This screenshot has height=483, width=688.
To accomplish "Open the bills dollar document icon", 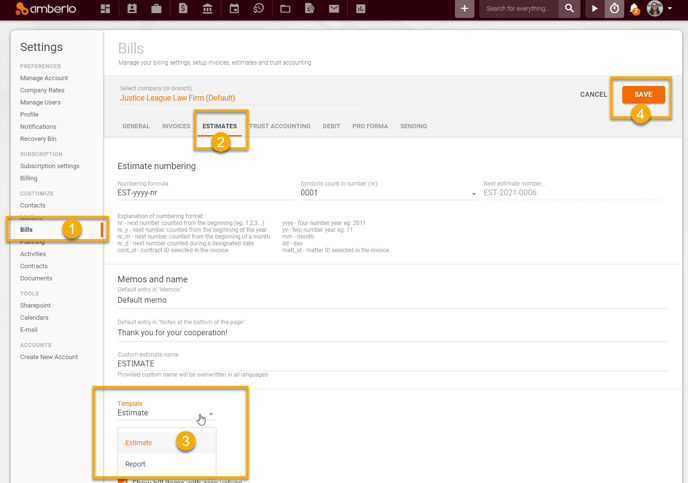I will coord(183,8).
